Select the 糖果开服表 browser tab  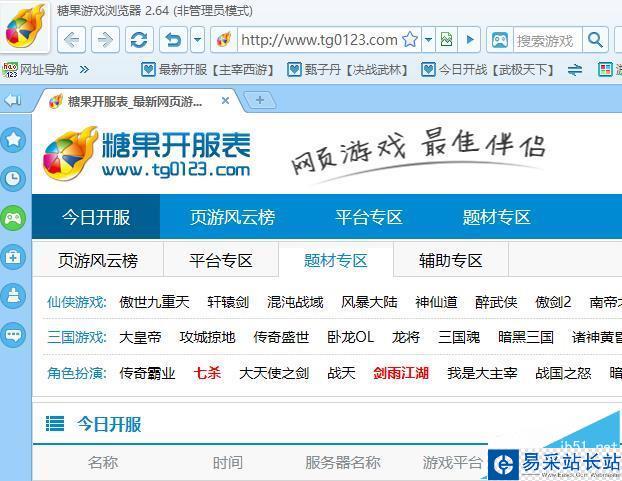point(135,102)
